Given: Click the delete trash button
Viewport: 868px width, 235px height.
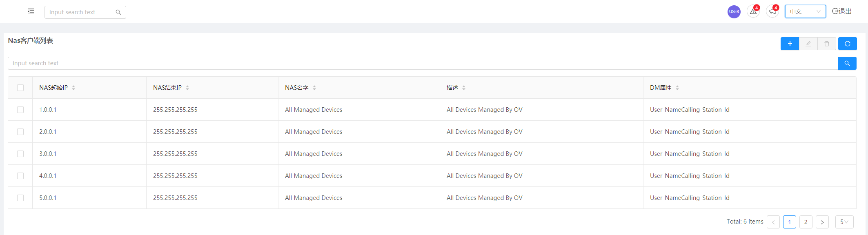Looking at the screenshot, I should pyautogui.click(x=827, y=44).
